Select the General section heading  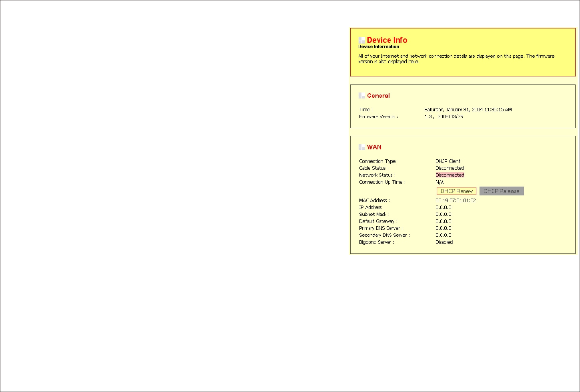coord(378,96)
